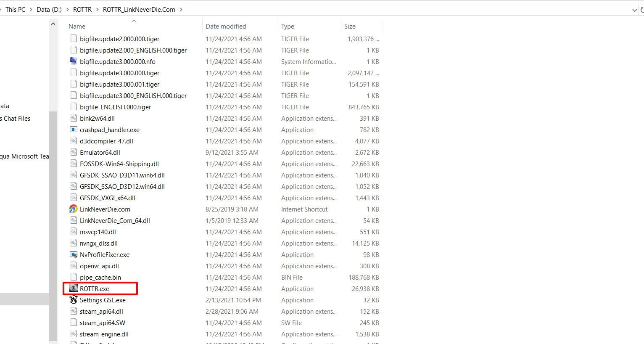The image size is (644, 344).
Task: Sort files by the Name column
Action: tap(77, 26)
